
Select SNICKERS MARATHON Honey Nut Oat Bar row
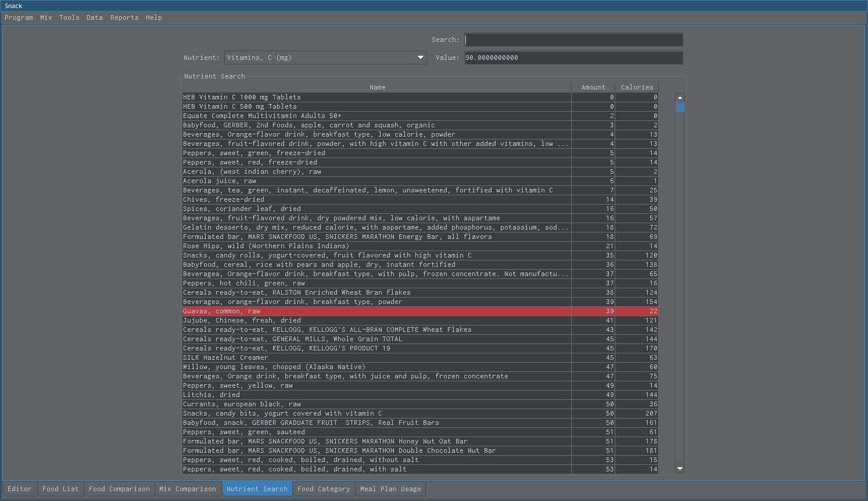(420, 441)
